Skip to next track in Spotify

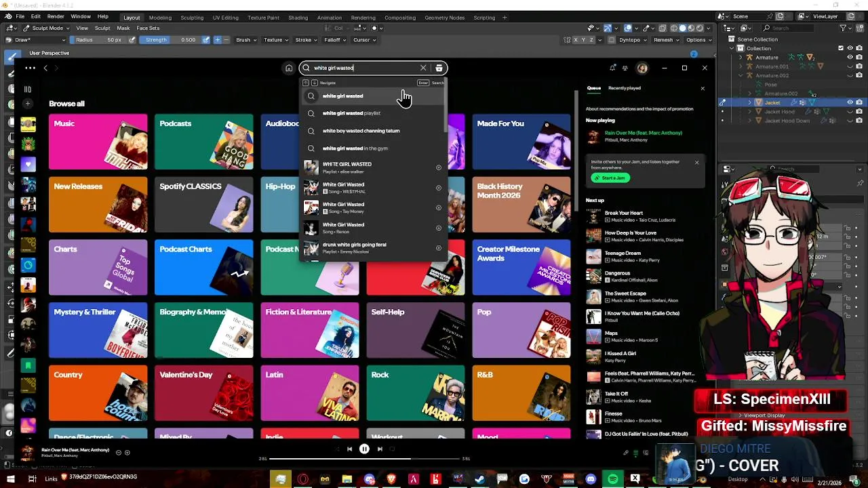click(380, 449)
